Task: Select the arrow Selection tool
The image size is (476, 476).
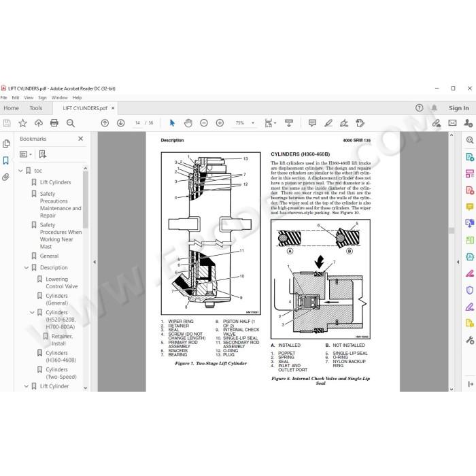Action: click(x=172, y=123)
